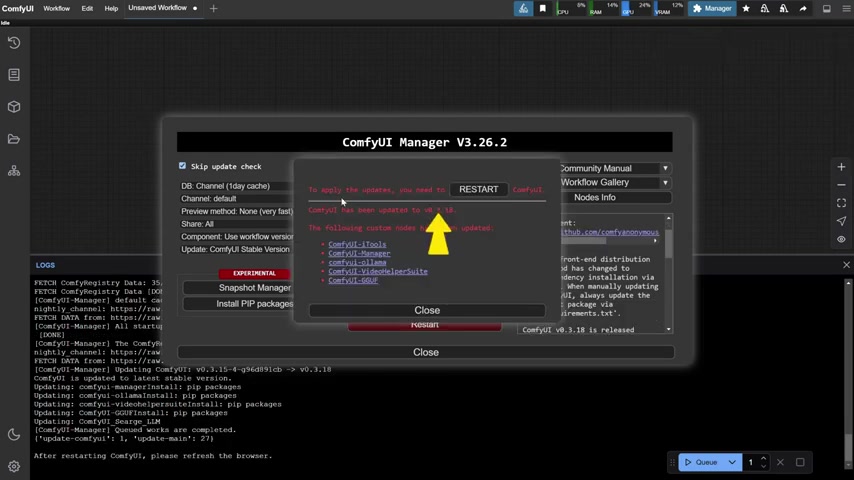Run the workflow with Queue button
854x480 pixels.
click(702, 462)
